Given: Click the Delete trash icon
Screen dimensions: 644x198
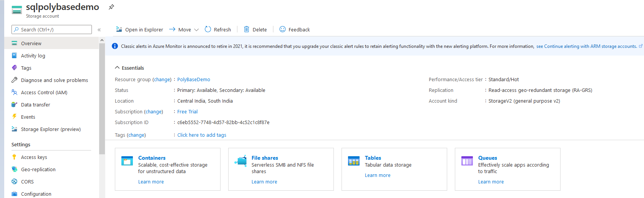Looking at the screenshot, I should tap(247, 29).
